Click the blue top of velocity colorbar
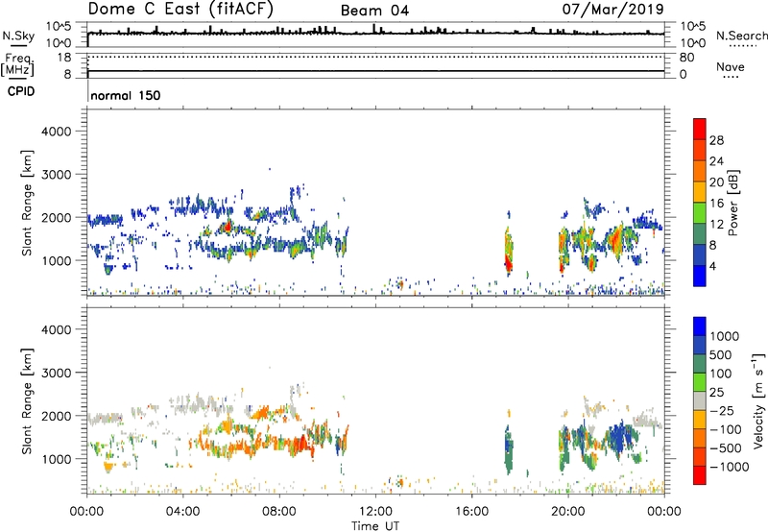The image size is (768, 532). tap(700, 326)
